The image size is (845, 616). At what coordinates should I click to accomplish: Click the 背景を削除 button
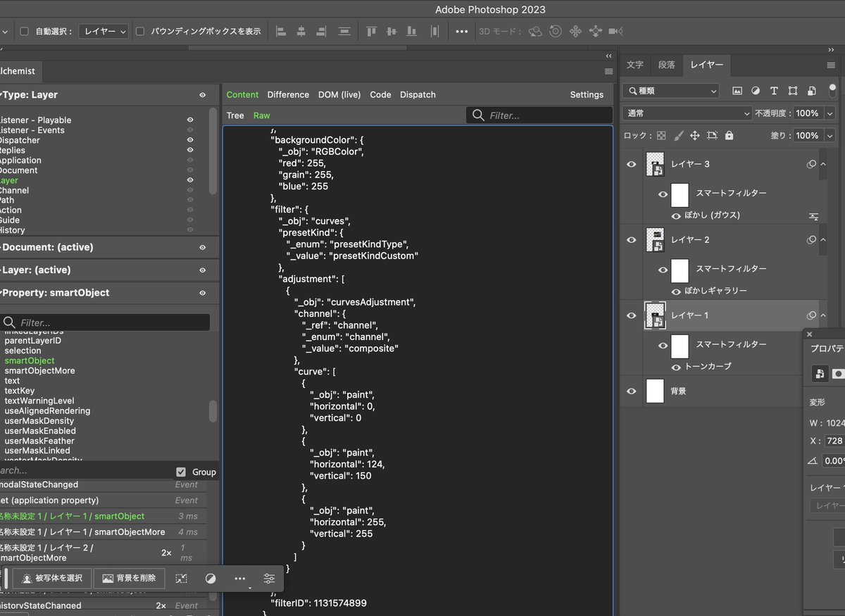(x=129, y=578)
